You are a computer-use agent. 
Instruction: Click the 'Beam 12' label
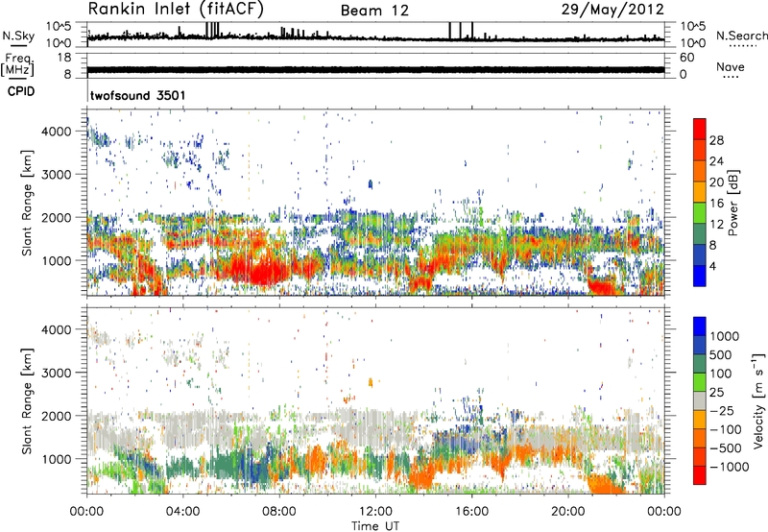point(374,10)
